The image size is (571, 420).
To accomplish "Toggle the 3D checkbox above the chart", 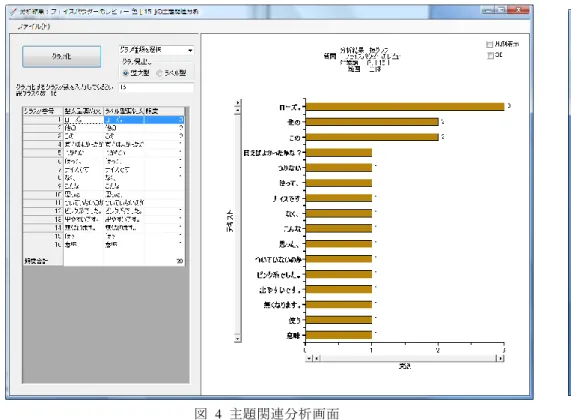I will point(491,55).
